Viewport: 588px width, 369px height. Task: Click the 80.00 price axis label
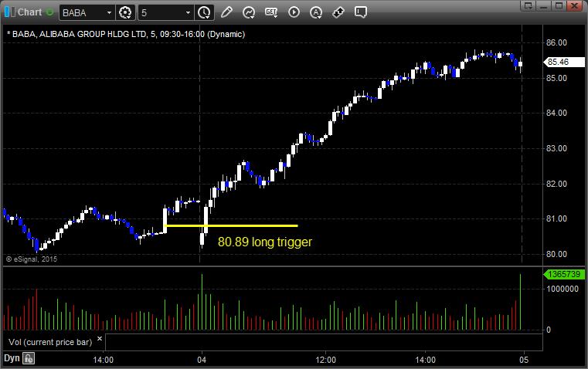click(x=556, y=254)
